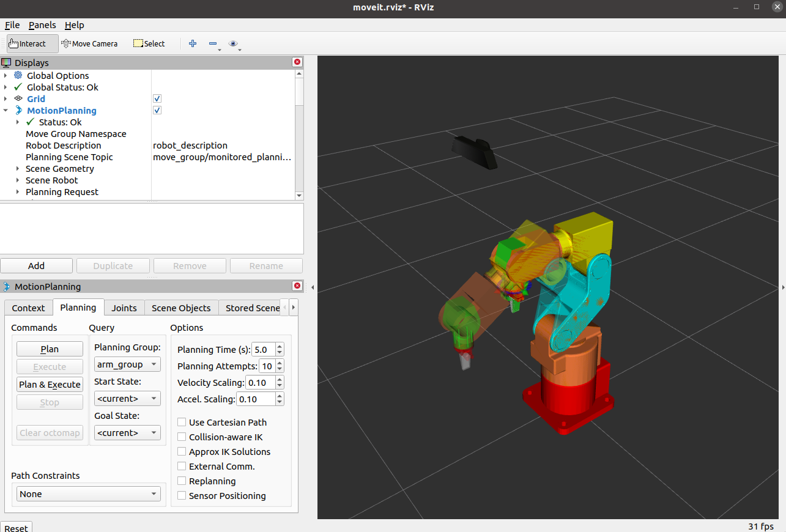The width and height of the screenshot is (786, 532).
Task: Click the blue plus add-tool icon
Action: pyautogui.click(x=193, y=43)
